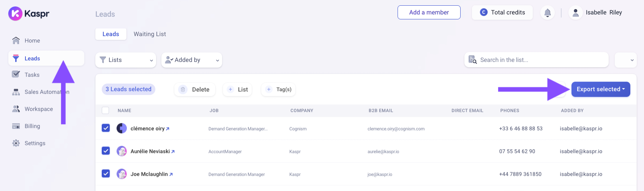Add Tag(s) to selected leads
Viewport: 644px width, 191px height.
point(279,90)
